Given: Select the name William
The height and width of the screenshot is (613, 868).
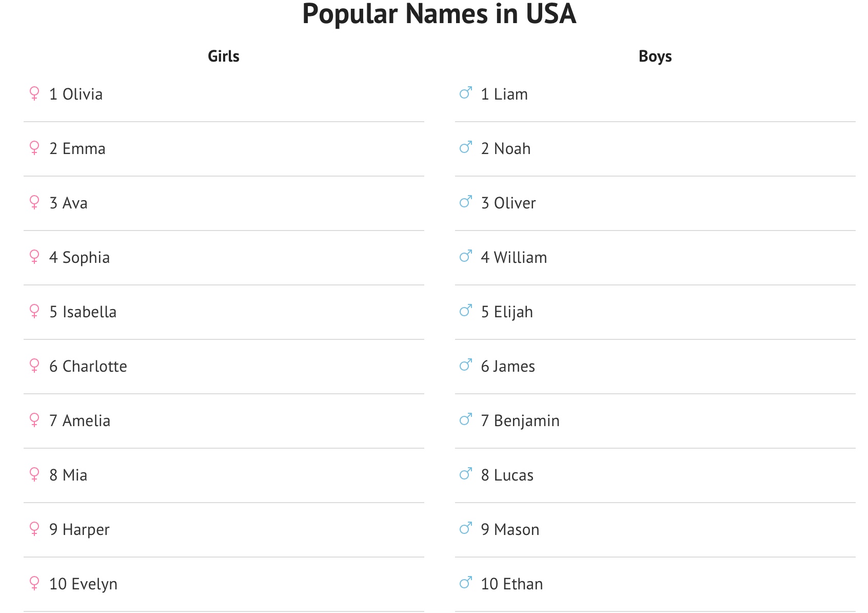Looking at the screenshot, I should point(520,258).
